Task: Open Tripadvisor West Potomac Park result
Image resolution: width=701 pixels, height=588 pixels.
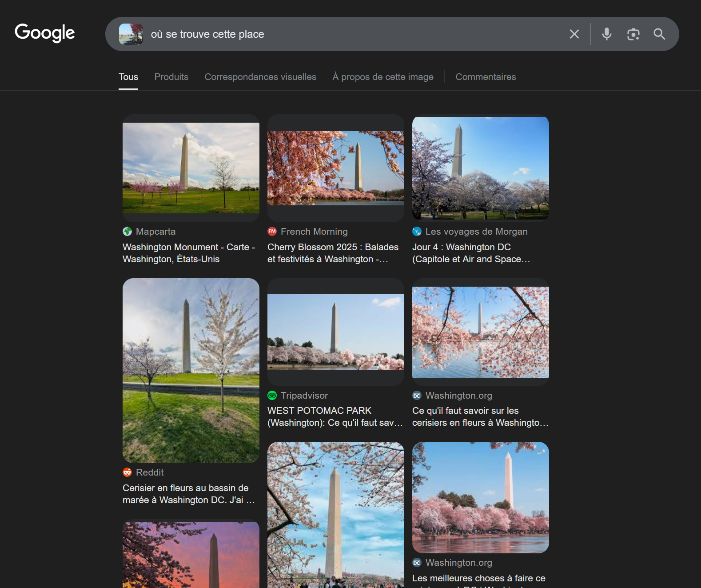Action: click(335, 416)
